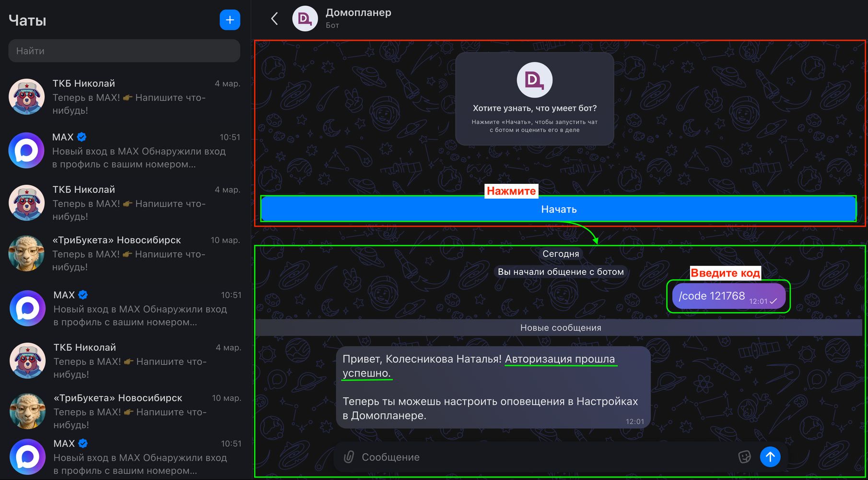This screenshot has height=480, width=868.
Task: Click the card heading "Хотите узнать, что умеет бот?"
Action: tap(535, 108)
